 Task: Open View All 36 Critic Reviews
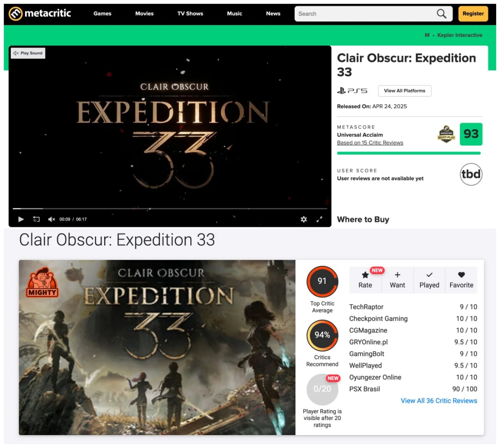[x=439, y=400]
